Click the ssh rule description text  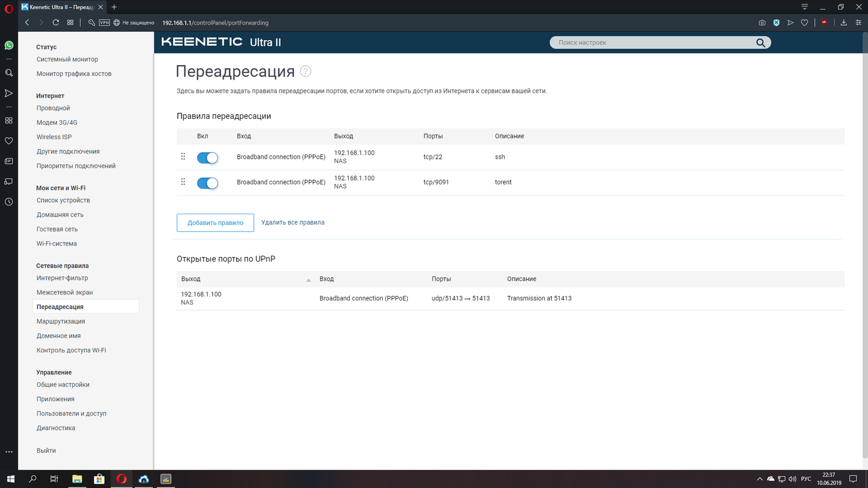click(500, 157)
